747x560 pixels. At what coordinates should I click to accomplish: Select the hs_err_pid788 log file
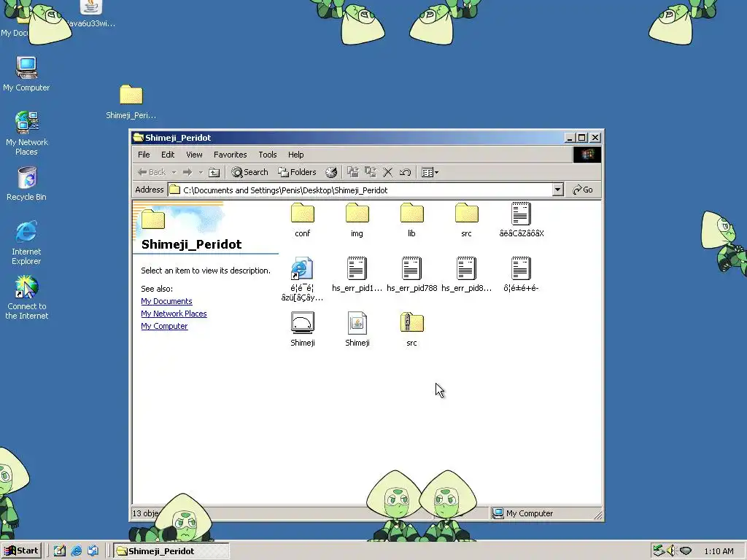(x=411, y=274)
